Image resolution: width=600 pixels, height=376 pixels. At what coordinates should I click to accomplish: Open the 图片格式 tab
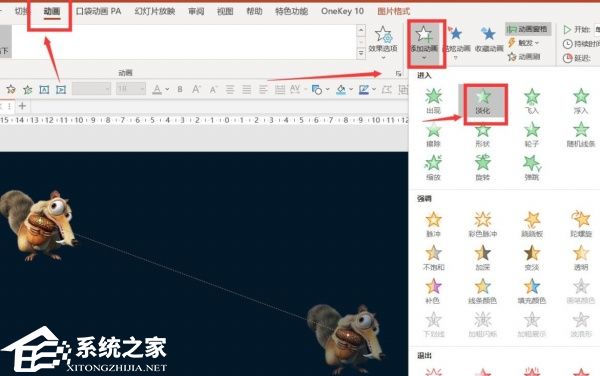coord(393,11)
